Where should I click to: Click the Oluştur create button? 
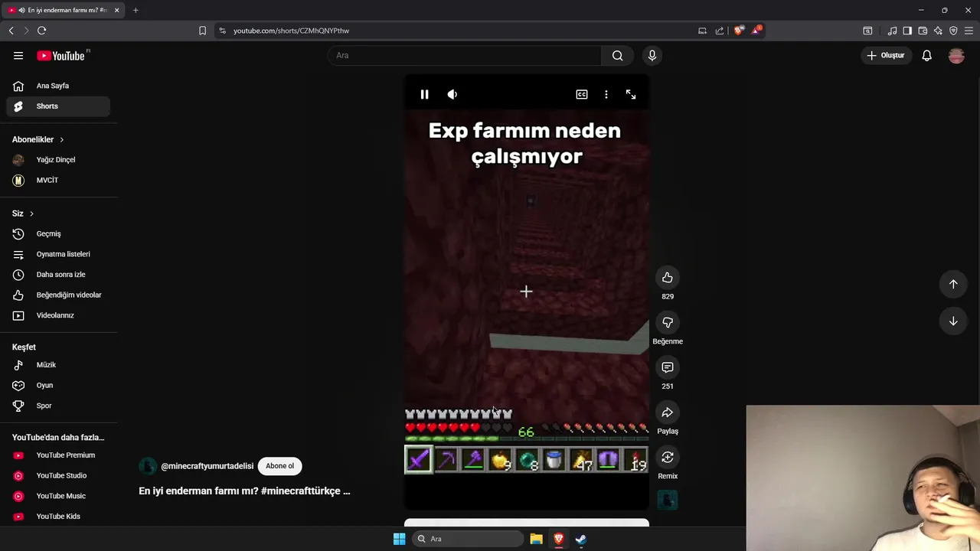tap(886, 55)
